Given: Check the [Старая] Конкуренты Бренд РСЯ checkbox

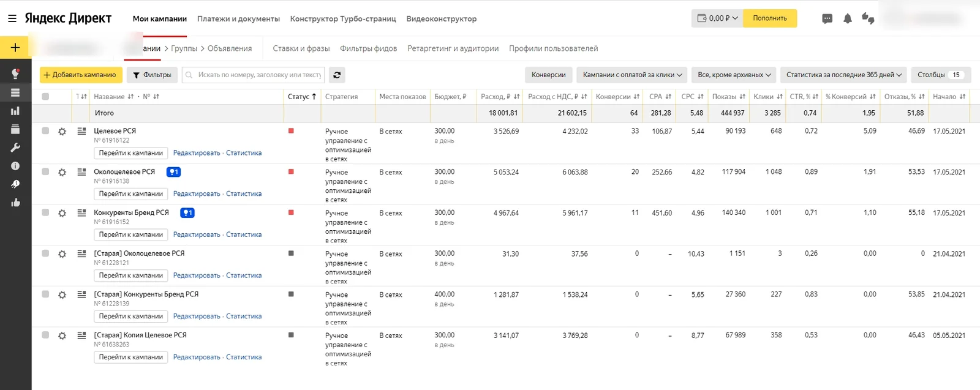Looking at the screenshot, I should 45,294.
